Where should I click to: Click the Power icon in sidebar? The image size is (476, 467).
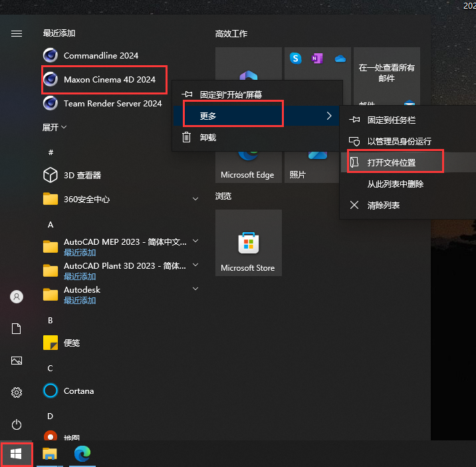click(x=17, y=424)
